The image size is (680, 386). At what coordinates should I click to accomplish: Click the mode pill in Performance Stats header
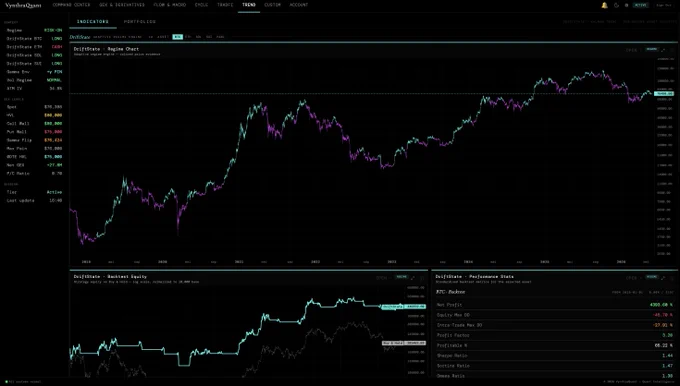pos(652,277)
